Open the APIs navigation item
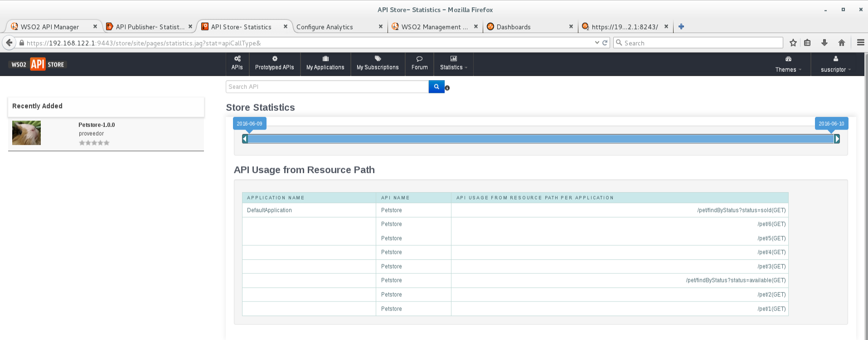868x340 pixels. click(237, 63)
